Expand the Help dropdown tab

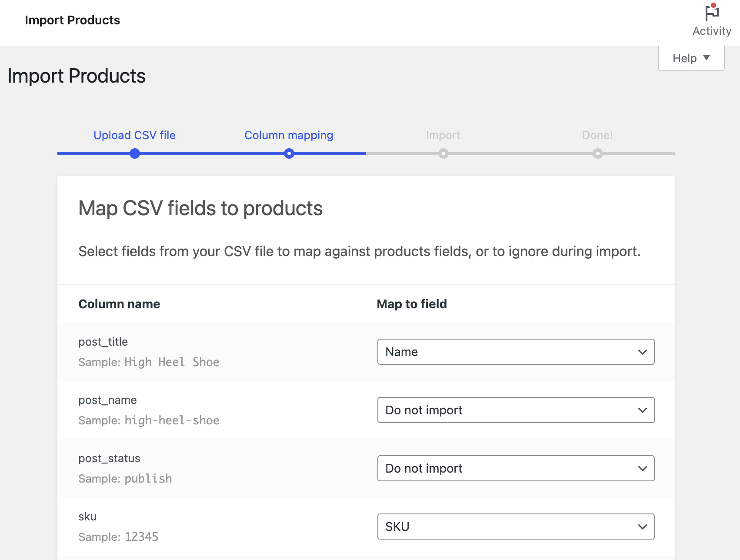tap(691, 58)
